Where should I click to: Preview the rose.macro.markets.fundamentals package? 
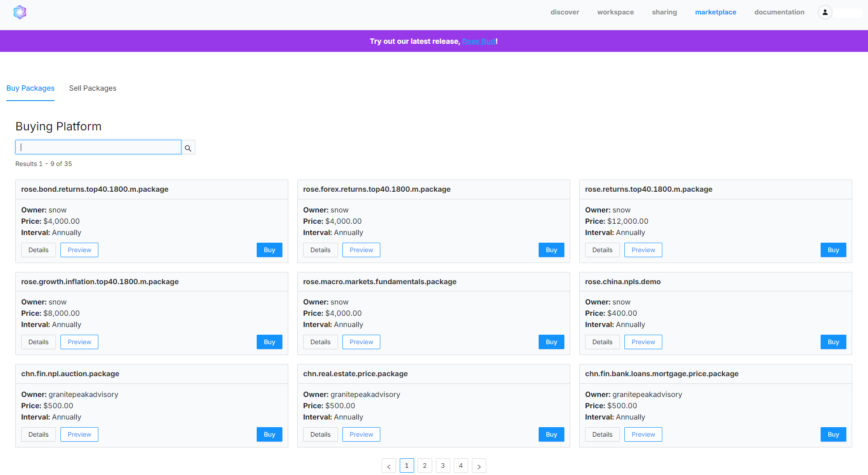[x=361, y=342]
